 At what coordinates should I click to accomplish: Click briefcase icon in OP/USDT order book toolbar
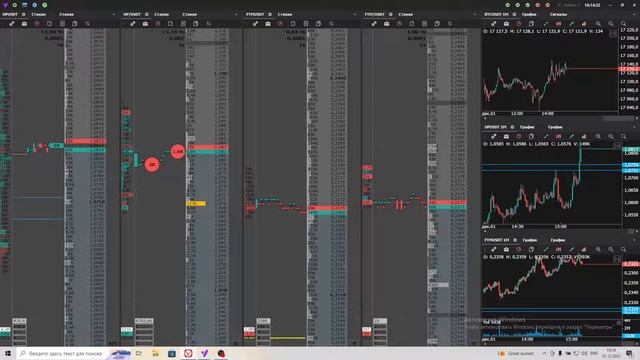point(145,24)
